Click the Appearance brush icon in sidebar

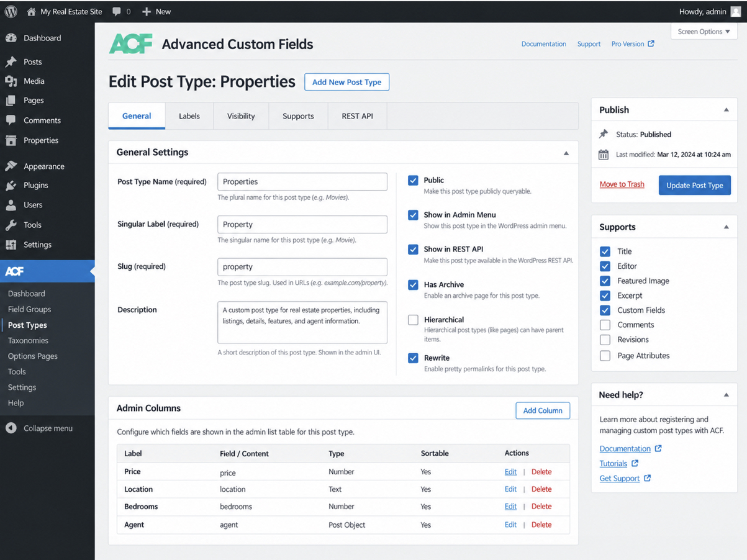[x=11, y=166]
